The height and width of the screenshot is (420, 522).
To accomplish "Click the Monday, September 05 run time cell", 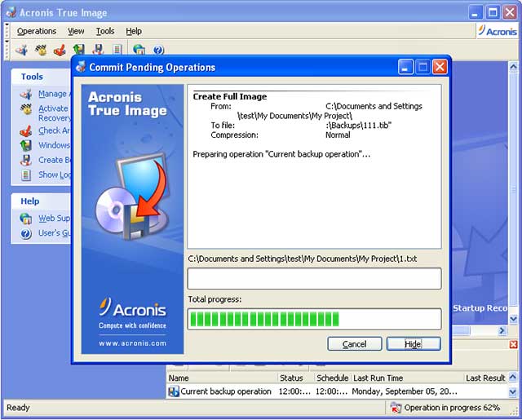I will (405, 391).
